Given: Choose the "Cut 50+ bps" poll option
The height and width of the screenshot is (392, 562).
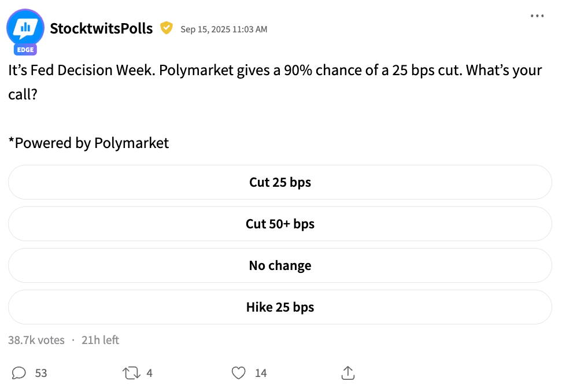Looking at the screenshot, I should coord(280,224).
